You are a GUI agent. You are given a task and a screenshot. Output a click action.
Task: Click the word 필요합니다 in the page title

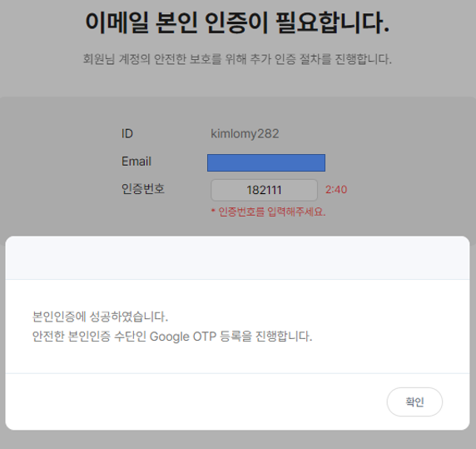pyautogui.click(x=332, y=22)
